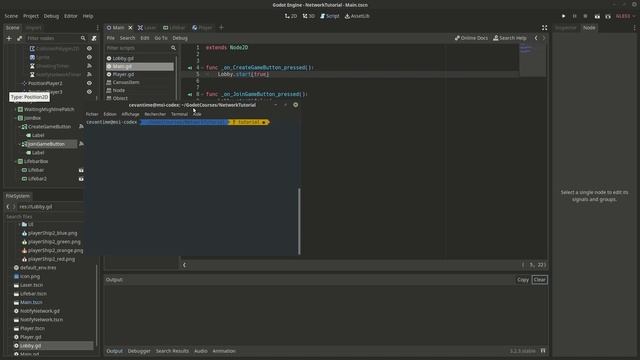
Task: Click the pause project icon
Action: [574, 16]
